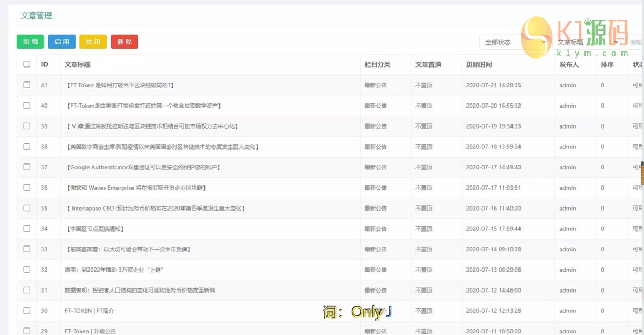Click the update time 2020-07-20 16:55:32
Image resolution: width=644 pixels, height=335 pixels.
pyautogui.click(x=493, y=106)
